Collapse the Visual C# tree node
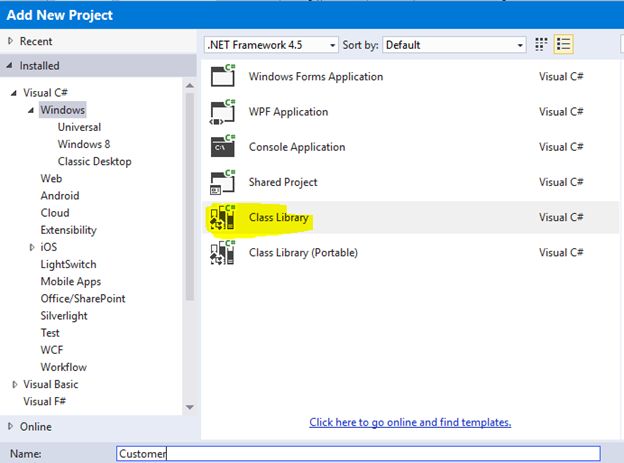 pos(14,93)
